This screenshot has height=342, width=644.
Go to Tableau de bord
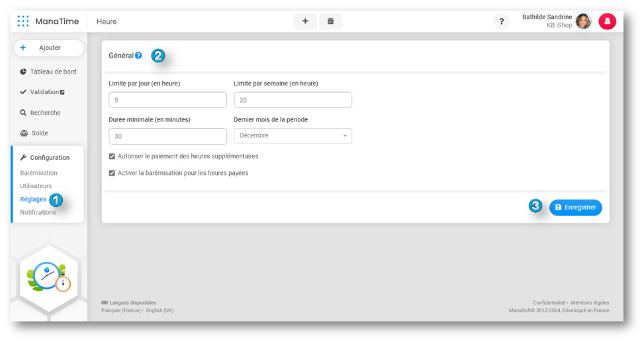tap(52, 72)
